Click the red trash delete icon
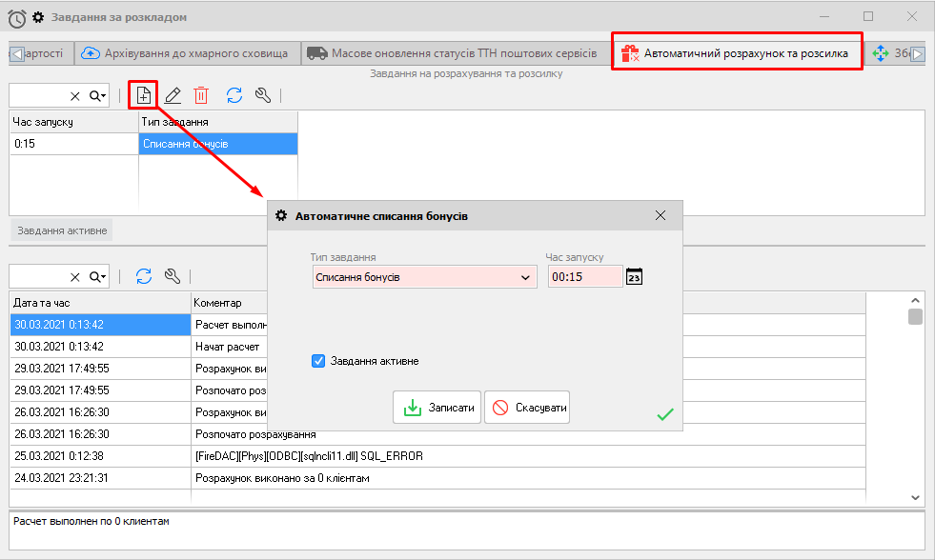Screen dimensions: 935x560 click(201, 95)
